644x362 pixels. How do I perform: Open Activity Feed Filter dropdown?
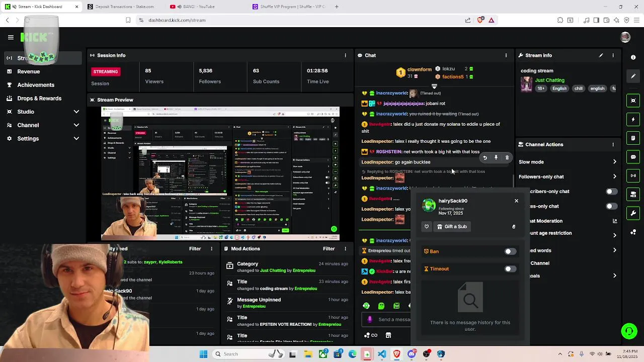(195, 249)
